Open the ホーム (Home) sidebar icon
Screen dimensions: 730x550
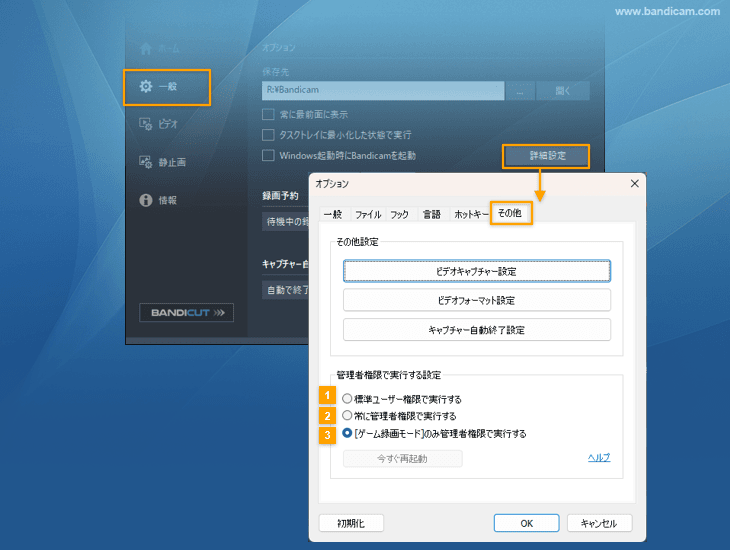pyautogui.click(x=146, y=48)
